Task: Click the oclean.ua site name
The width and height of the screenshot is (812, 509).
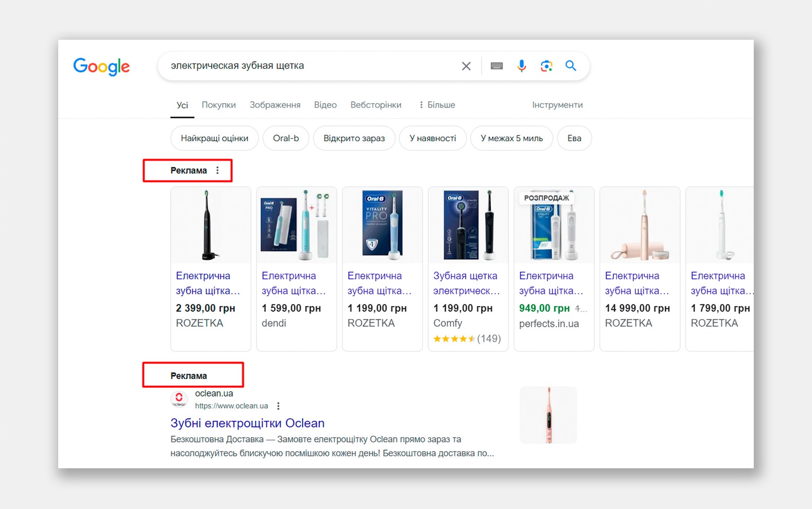Action: pos(214,394)
